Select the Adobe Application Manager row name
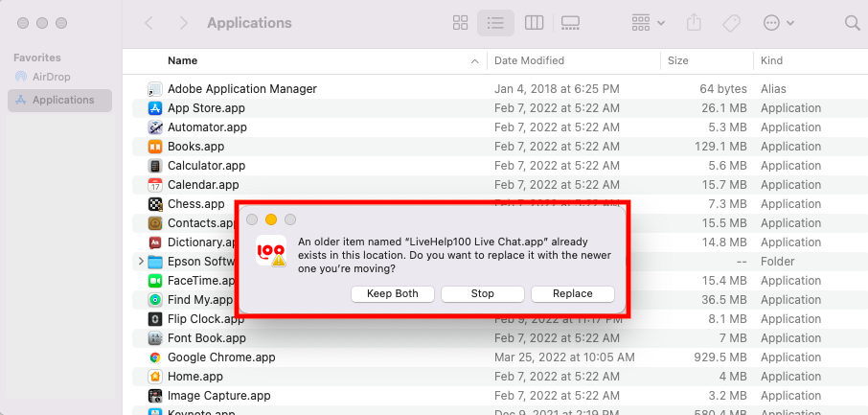The image size is (868, 415). pyautogui.click(x=242, y=88)
